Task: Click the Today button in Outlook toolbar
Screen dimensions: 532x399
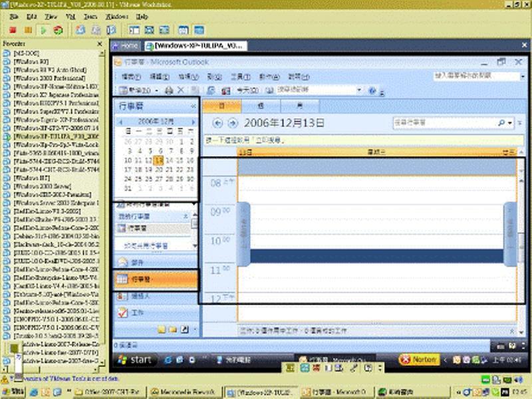Action: tap(247, 90)
